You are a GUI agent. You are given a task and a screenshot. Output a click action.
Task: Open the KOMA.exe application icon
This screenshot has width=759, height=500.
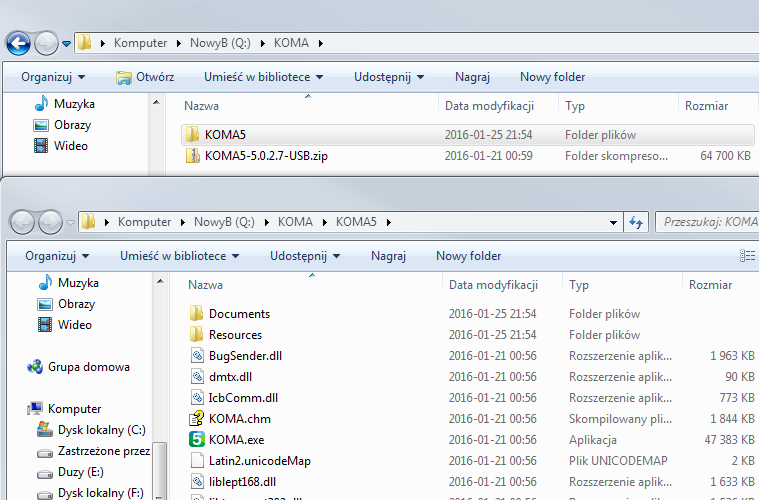[197, 439]
